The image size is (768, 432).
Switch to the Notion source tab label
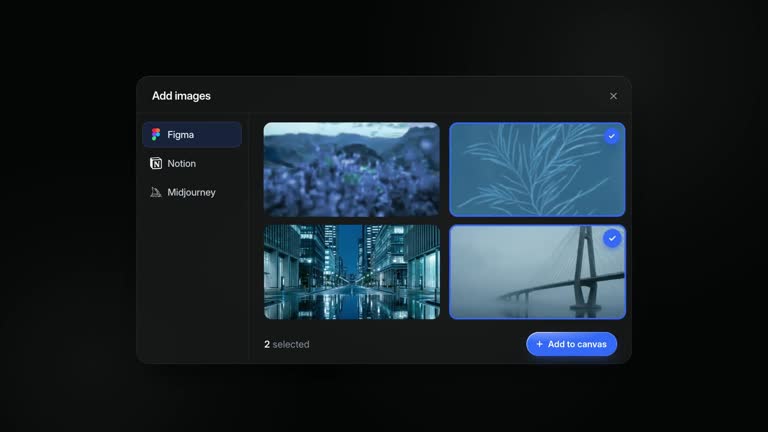click(181, 164)
